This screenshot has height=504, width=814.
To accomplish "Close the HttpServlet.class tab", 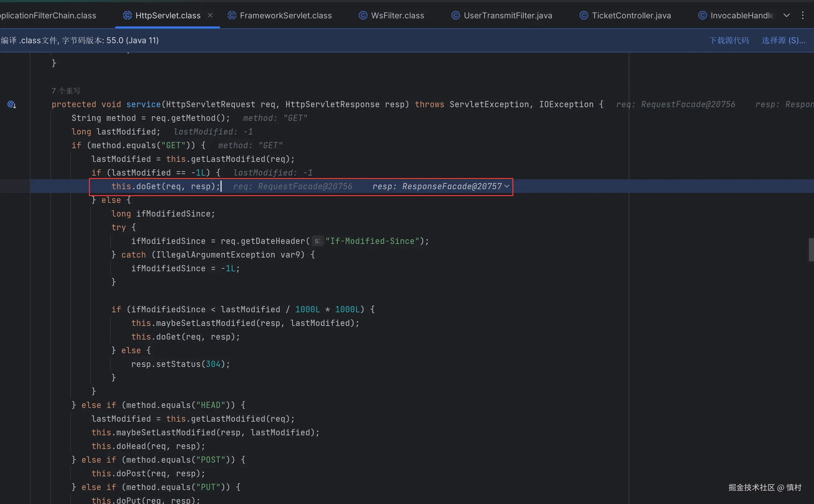I will 210,15.
